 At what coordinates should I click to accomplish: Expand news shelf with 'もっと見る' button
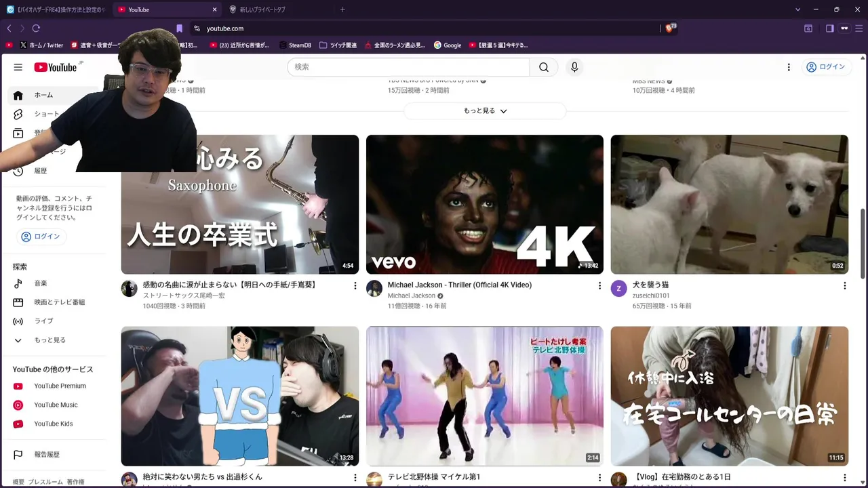[x=485, y=111]
